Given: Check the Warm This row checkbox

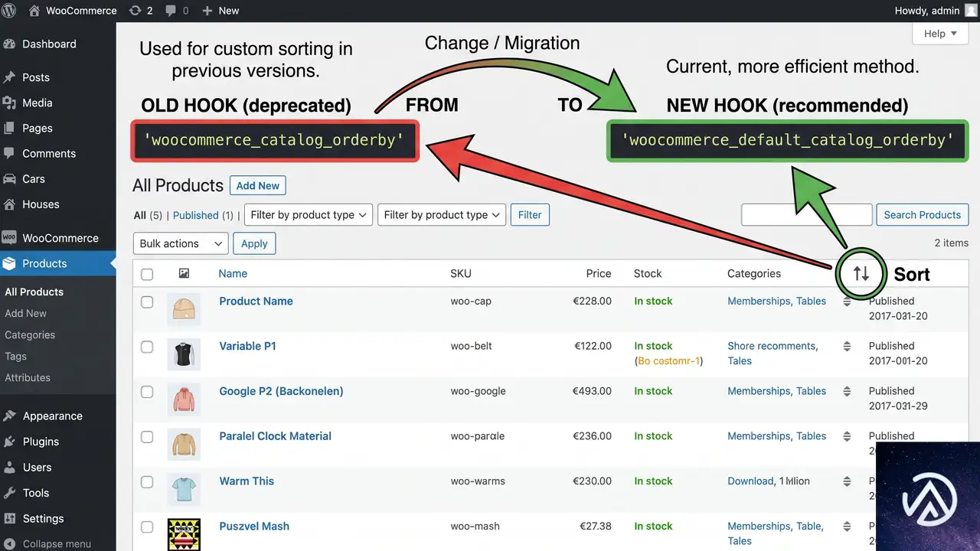Looking at the screenshot, I should (x=147, y=482).
